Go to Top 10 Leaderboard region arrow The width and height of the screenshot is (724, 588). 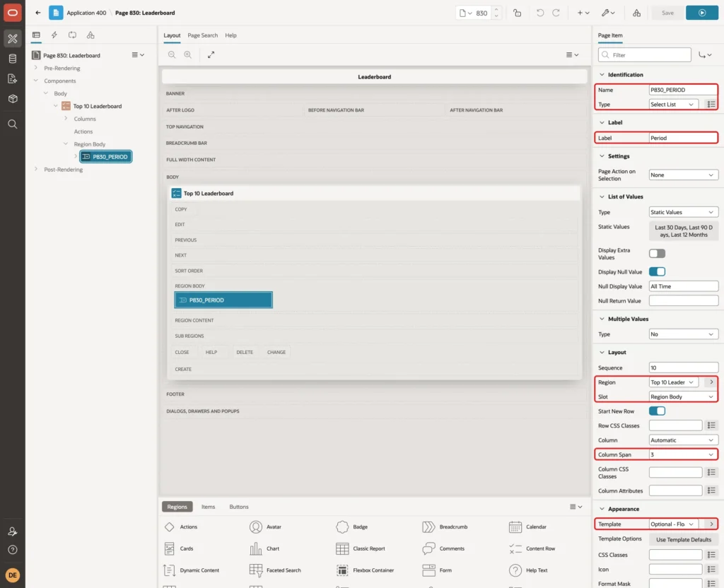tap(711, 382)
